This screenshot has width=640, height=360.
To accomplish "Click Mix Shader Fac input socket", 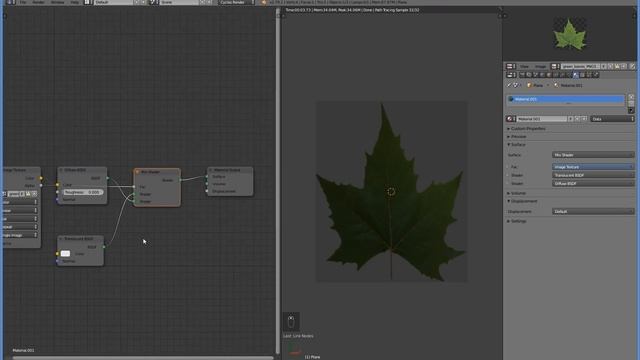I will 134,187.
